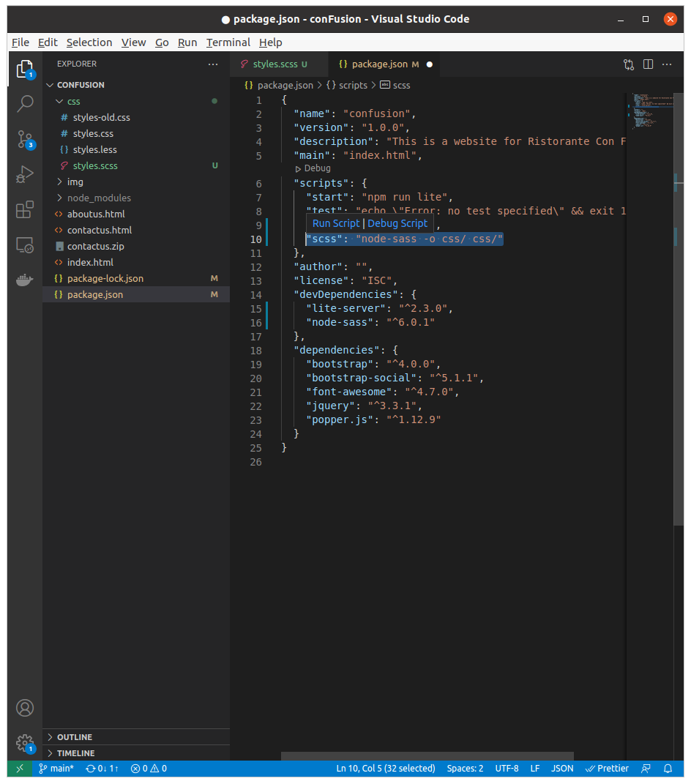Open errors and warnings count
This screenshot has width=691, height=784.
point(149,769)
